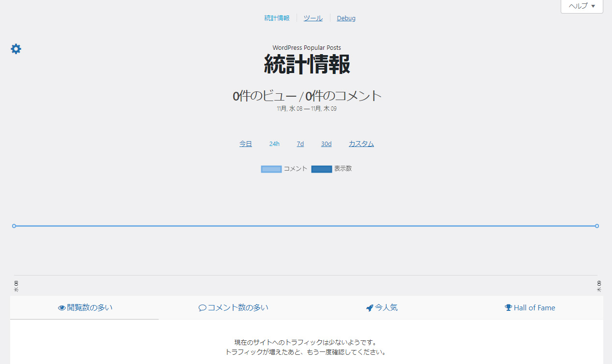Switch to the 閲覧数の多い tab

tap(85, 307)
